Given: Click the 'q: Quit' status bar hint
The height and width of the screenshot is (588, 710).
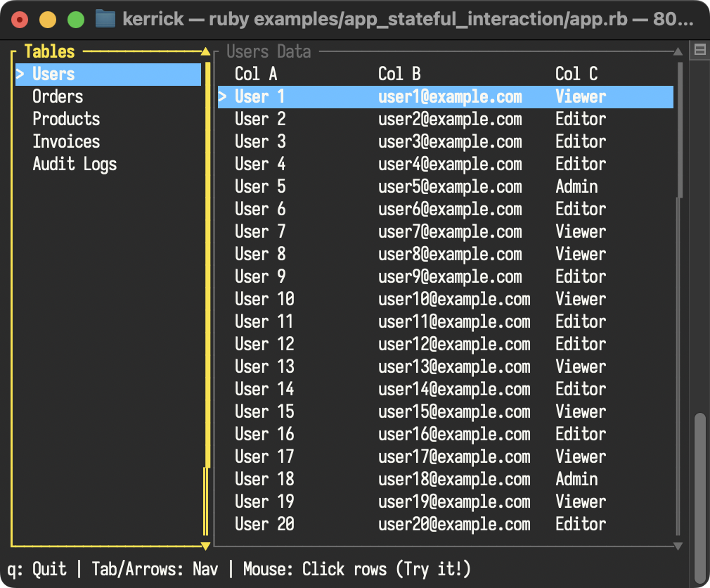Looking at the screenshot, I should (x=37, y=570).
